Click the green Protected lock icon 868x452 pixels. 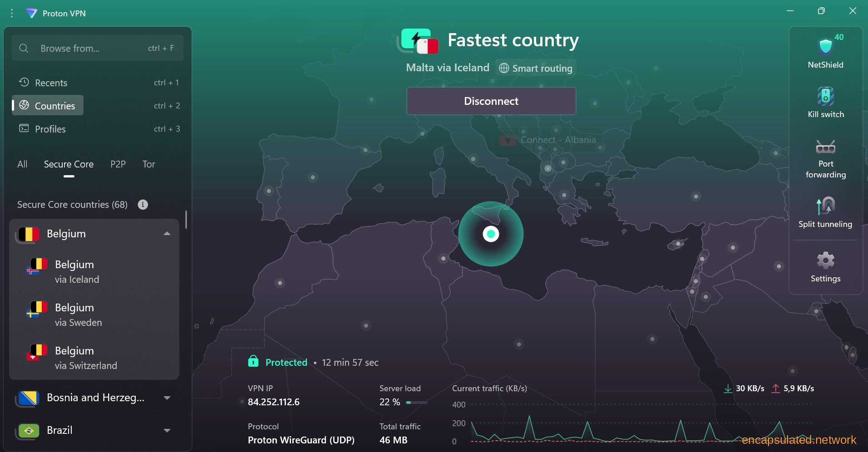pos(253,361)
